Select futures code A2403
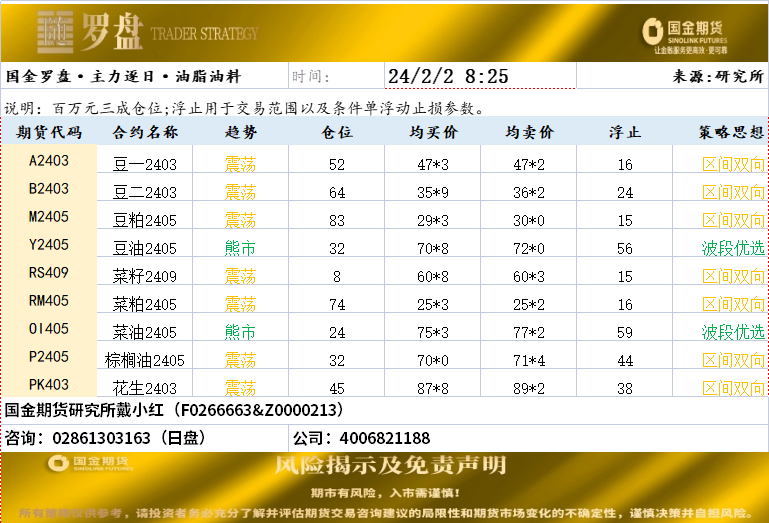 pyautogui.click(x=49, y=160)
